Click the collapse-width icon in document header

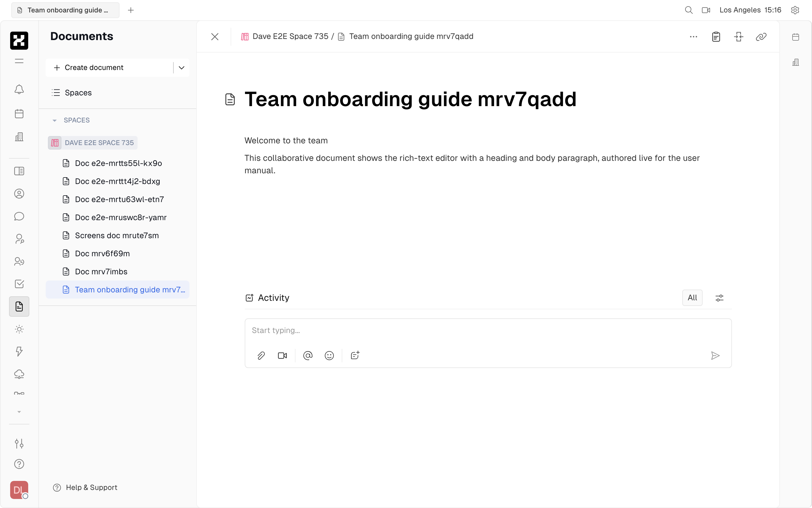[738, 37]
